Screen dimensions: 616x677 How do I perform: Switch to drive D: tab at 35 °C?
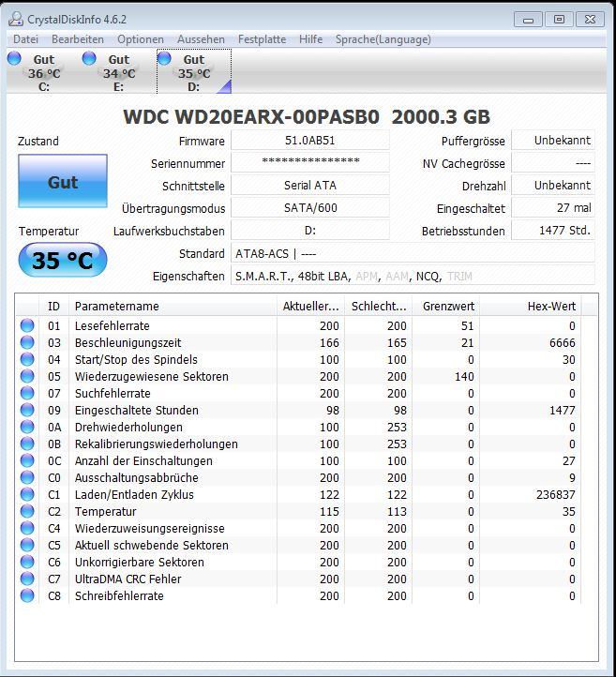(194, 71)
